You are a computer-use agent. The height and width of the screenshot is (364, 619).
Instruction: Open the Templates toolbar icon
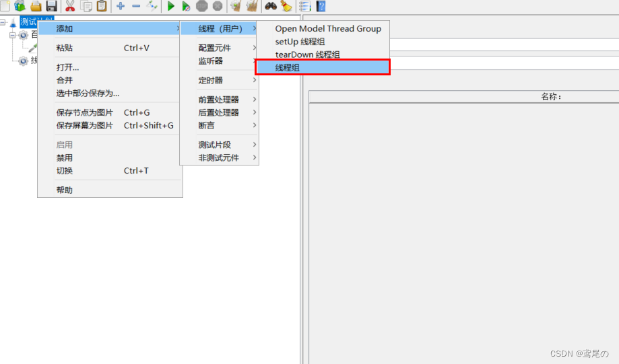[x=20, y=5]
